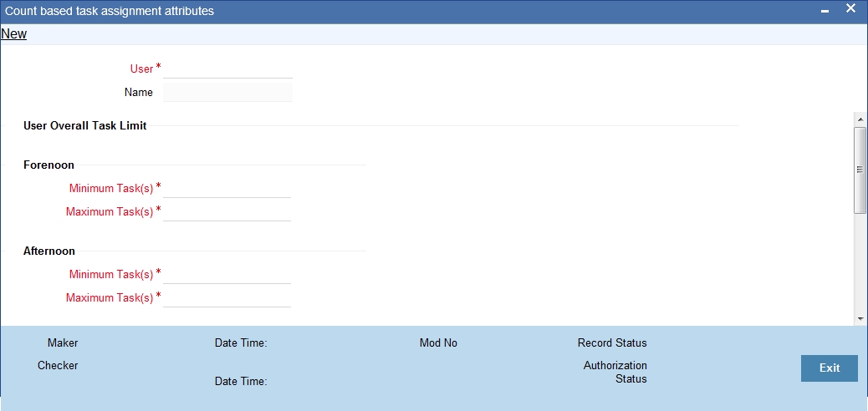Click the scroll down arrow
Screen dimensions: 868x411
(860, 318)
